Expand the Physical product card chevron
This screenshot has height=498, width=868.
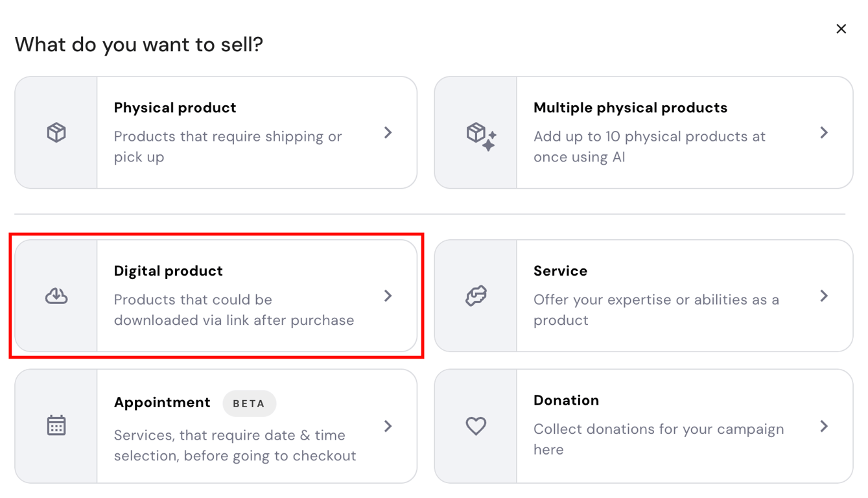point(388,132)
